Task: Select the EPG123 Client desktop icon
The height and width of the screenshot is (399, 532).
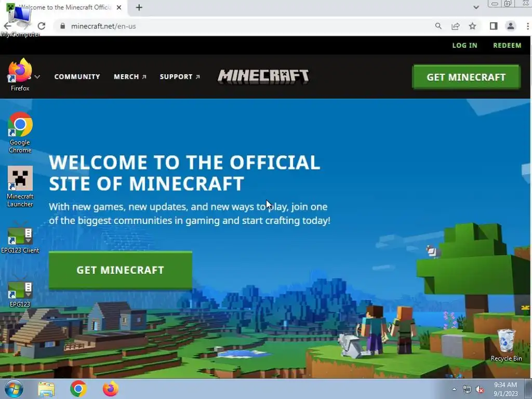Action: (20, 237)
